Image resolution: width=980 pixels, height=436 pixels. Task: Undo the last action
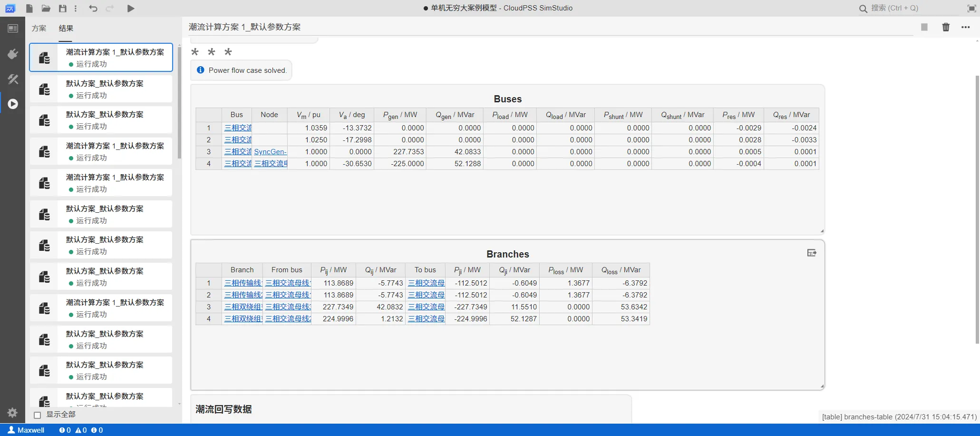tap(93, 8)
